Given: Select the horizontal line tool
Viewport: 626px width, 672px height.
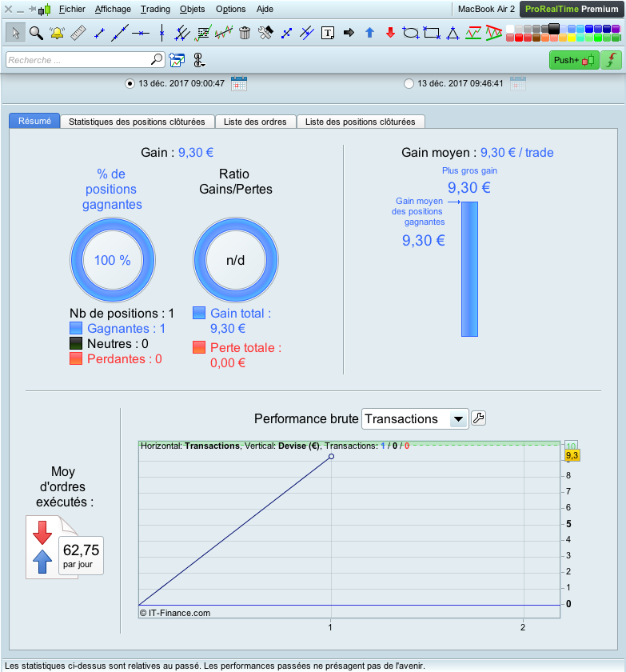Looking at the screenshot, I should [x=141, y=33].
